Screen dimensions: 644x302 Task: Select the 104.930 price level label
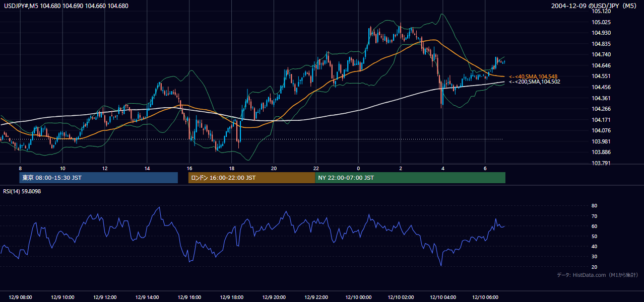coord(601,33)
